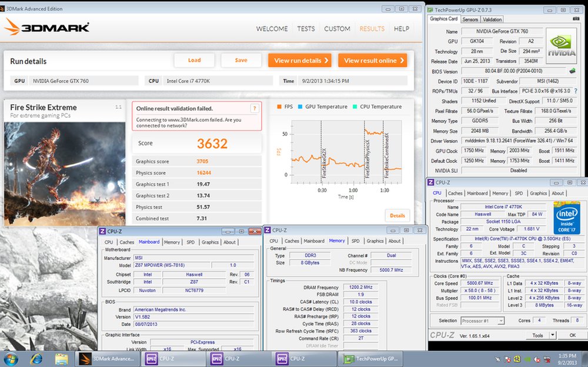
Task: Click the GPU-Z title bar app icon
Action: [430, 10]
